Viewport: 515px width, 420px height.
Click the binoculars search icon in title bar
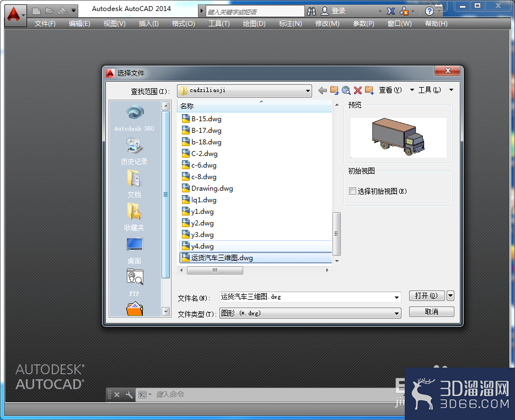[x=312, y=12]
